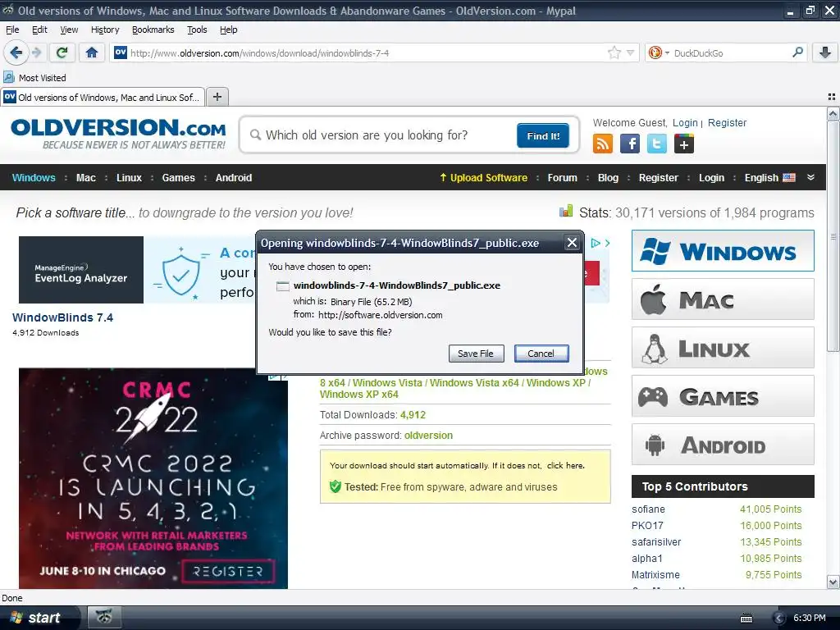Select Games in the navigation bar
The width and height of the screenshot is (840, 630).
pyautogui.click(x=178, y=178)
